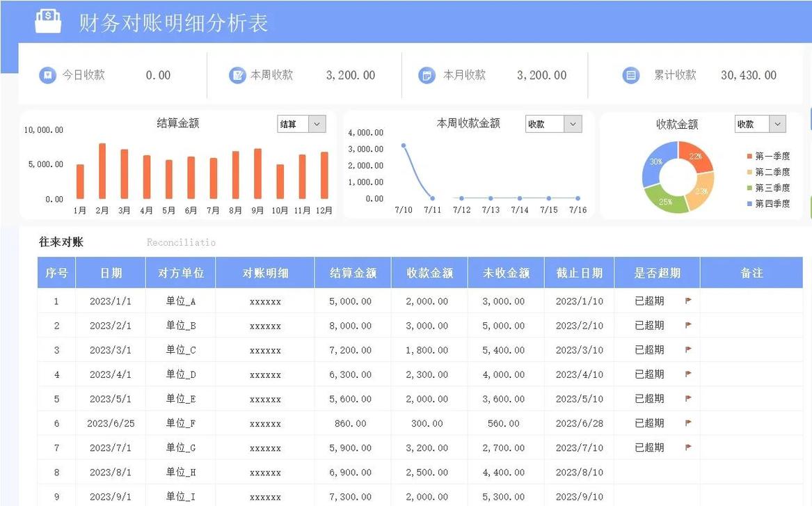The image size is (812, 506).
Task: Click the 累计收款 icon
Action: coord(631,75)
